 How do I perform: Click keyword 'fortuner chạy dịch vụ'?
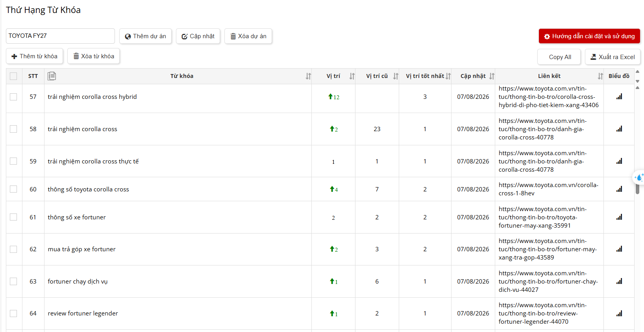(x=78, y=282)
